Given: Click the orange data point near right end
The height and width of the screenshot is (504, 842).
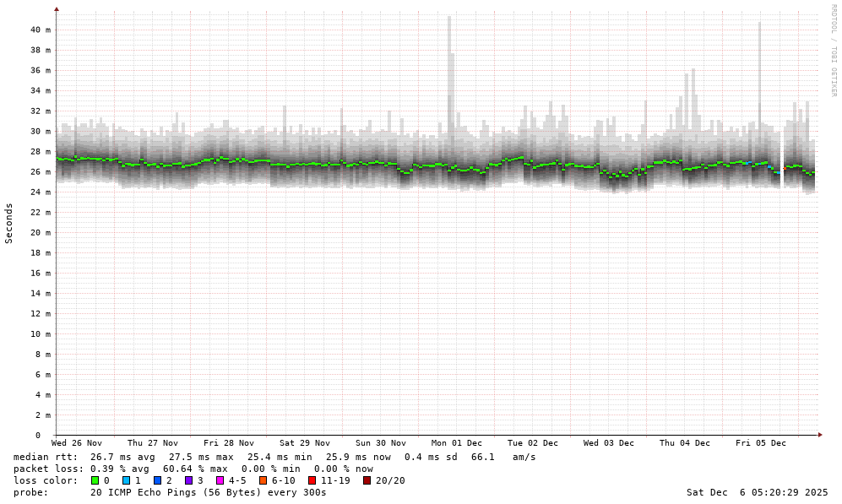Looking at the screenshot, I should (x=785, y=168).
